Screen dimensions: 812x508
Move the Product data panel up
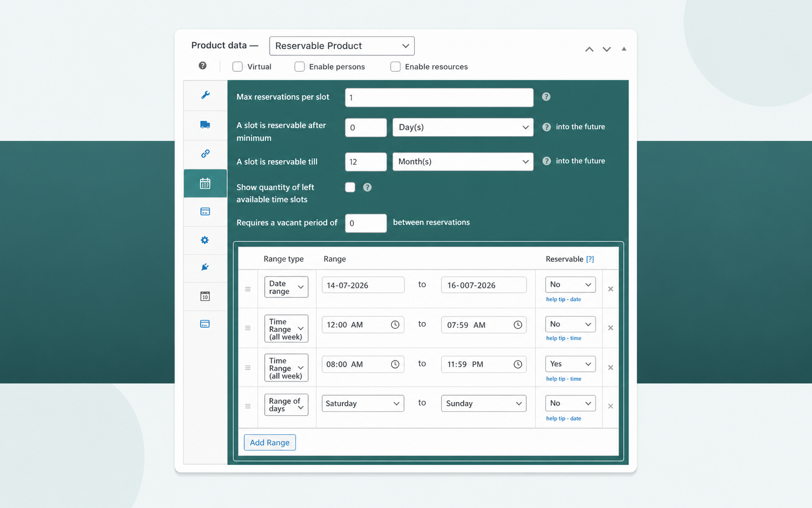pos(589,49)
